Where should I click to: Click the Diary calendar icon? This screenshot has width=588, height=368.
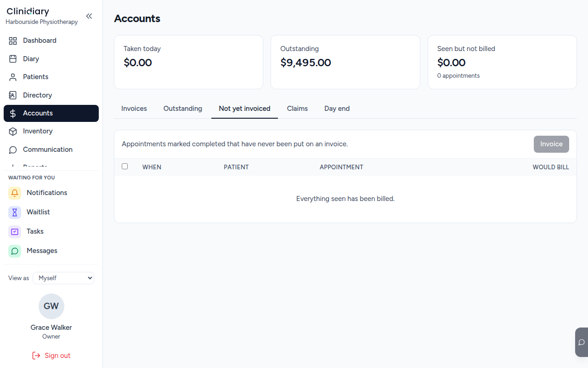[13, 59]
